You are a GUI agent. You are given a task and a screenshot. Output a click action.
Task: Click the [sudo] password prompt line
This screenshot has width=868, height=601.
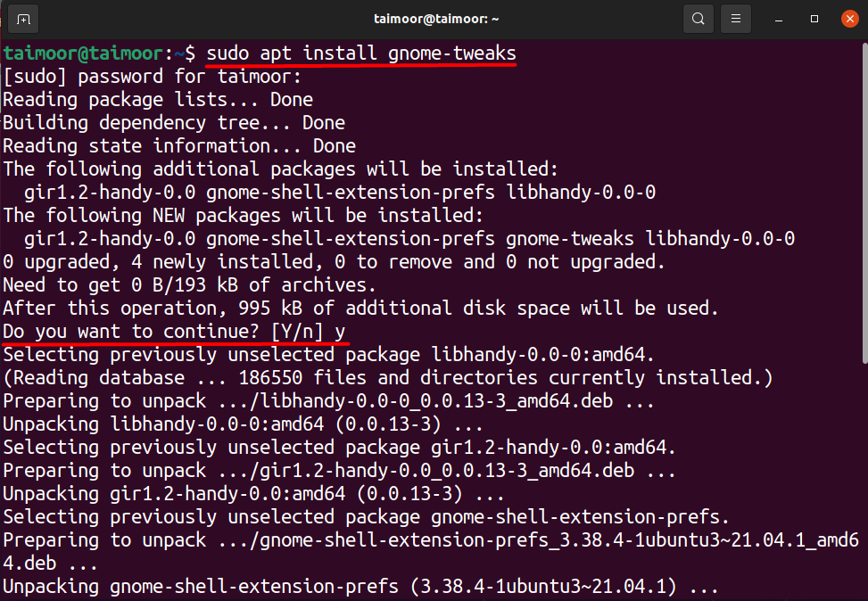[x=153, y=77]
